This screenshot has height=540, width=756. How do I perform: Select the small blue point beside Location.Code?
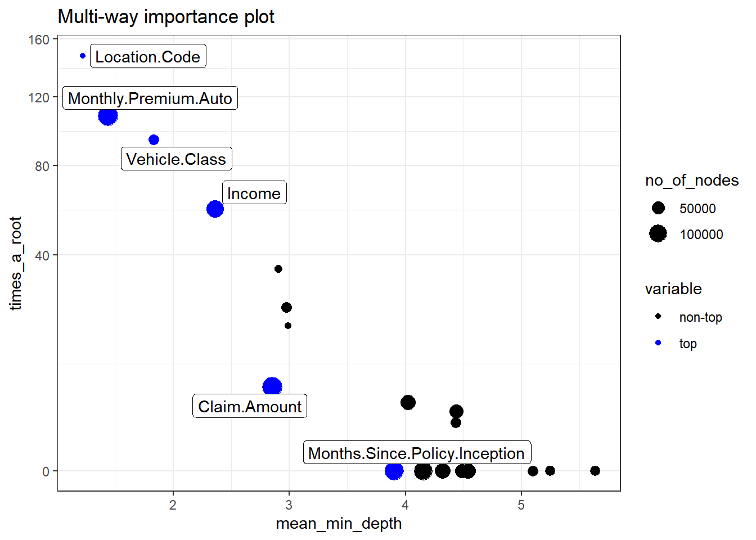pos(83,56)
